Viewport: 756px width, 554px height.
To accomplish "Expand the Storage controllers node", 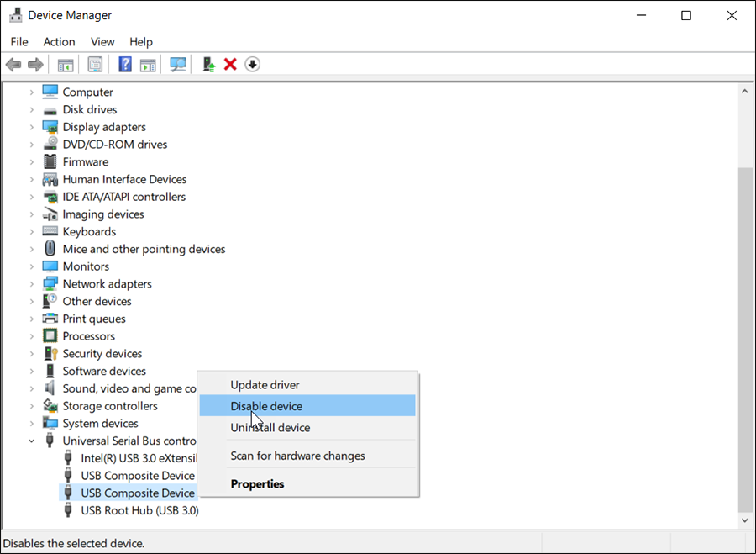I will (x=31, y=406).
